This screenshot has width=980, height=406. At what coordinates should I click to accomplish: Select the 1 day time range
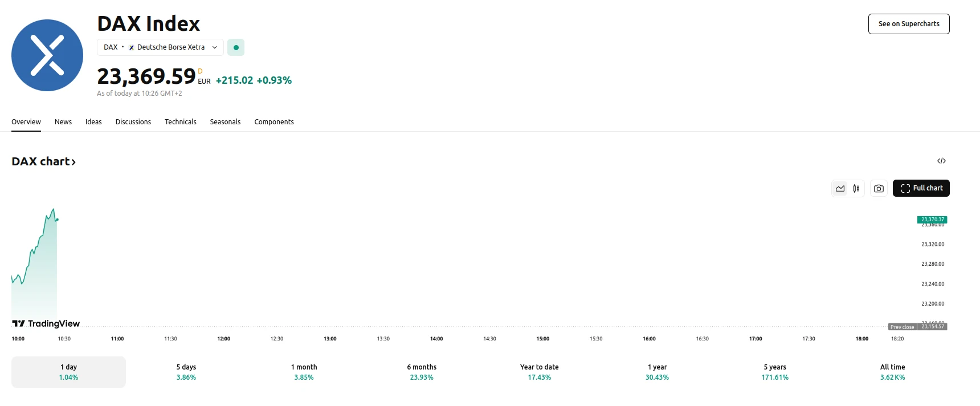(68, 372)
